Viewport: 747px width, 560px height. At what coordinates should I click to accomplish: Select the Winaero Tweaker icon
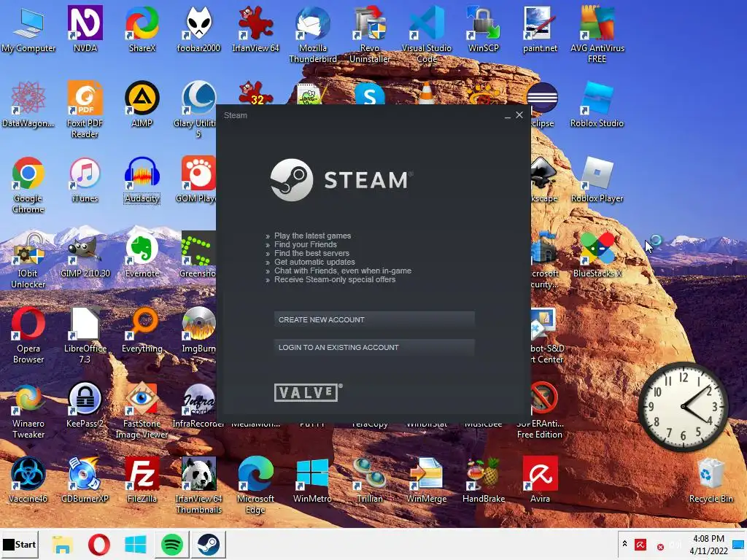pyautogui.click(x=28, y=411)
